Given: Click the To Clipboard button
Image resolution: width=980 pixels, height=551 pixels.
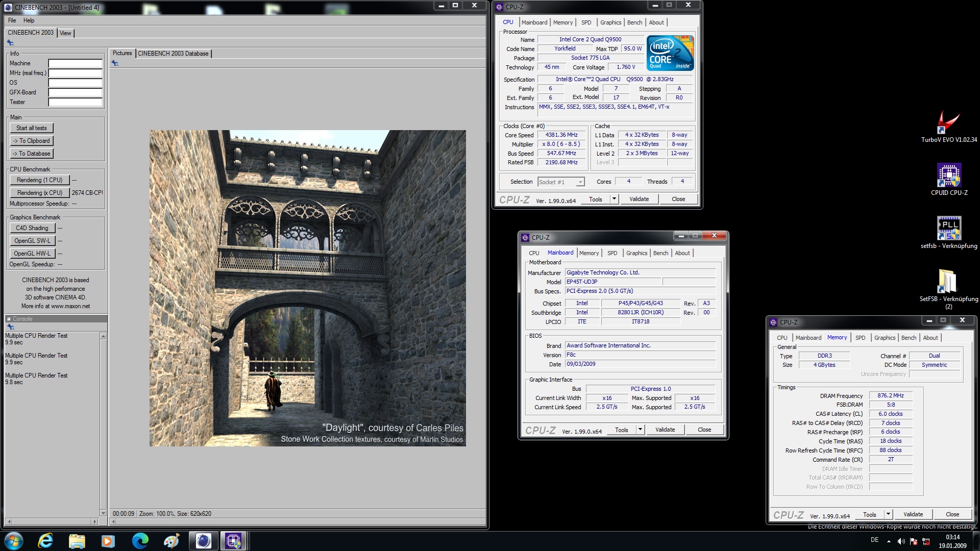Looking at the screenshot, I should coord(32,141).
